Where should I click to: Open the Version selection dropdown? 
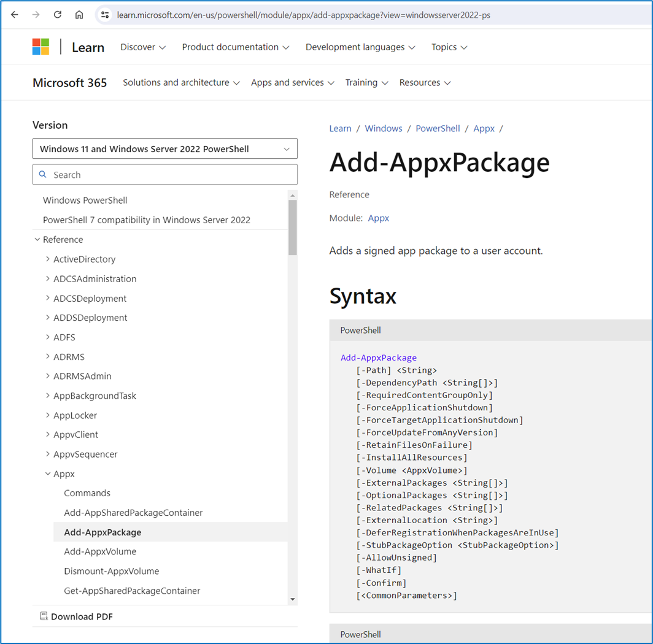tap(164, 149)
